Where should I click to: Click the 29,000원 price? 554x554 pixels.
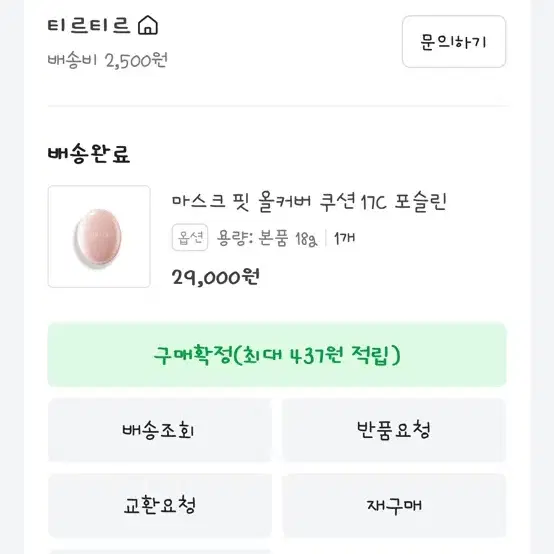[x=216, y=277]
